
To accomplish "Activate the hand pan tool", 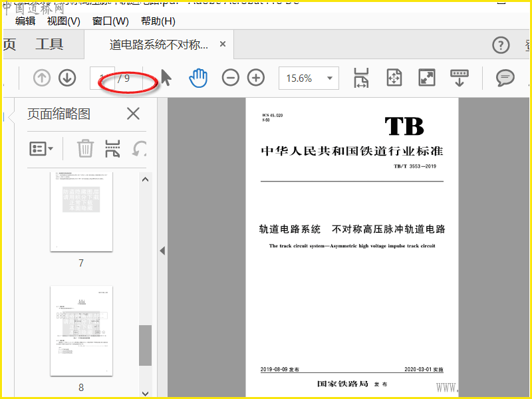I will [x=198, y=78].
